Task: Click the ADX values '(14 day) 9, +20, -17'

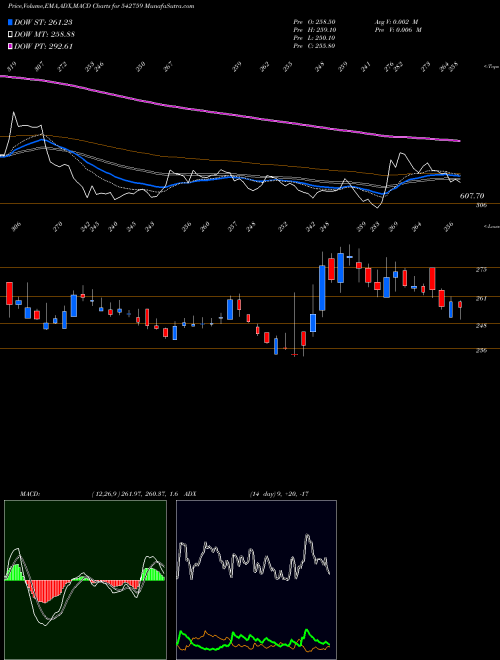Action: click(280, 494)
